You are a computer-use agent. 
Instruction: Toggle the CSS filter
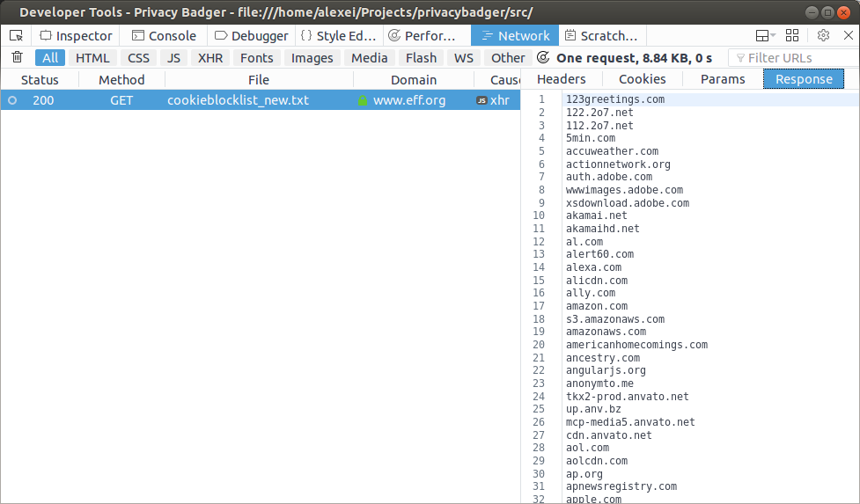(x=138, y=57)
